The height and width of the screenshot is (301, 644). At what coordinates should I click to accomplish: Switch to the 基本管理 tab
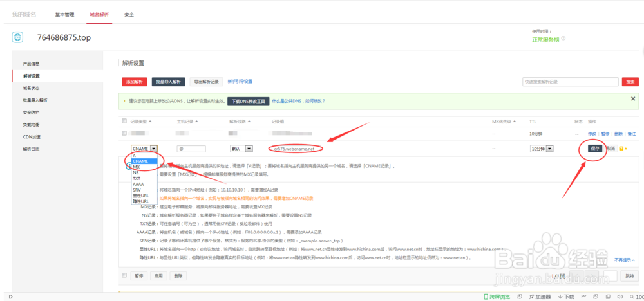(x=64, y=15)
